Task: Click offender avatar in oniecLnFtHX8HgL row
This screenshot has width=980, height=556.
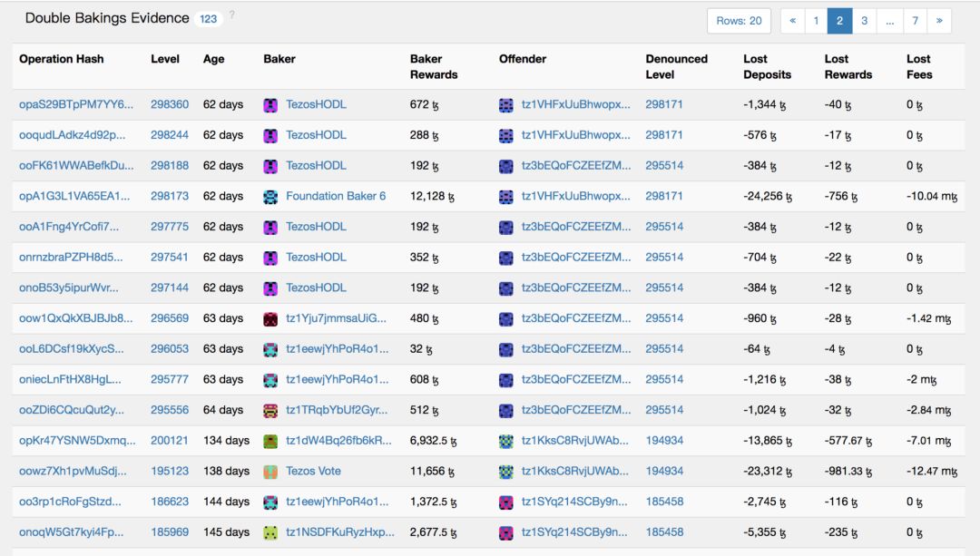Action: tap(506, 380)
